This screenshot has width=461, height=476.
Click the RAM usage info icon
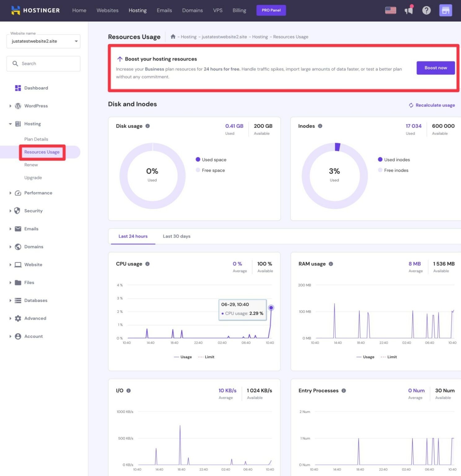pos(331,264)
